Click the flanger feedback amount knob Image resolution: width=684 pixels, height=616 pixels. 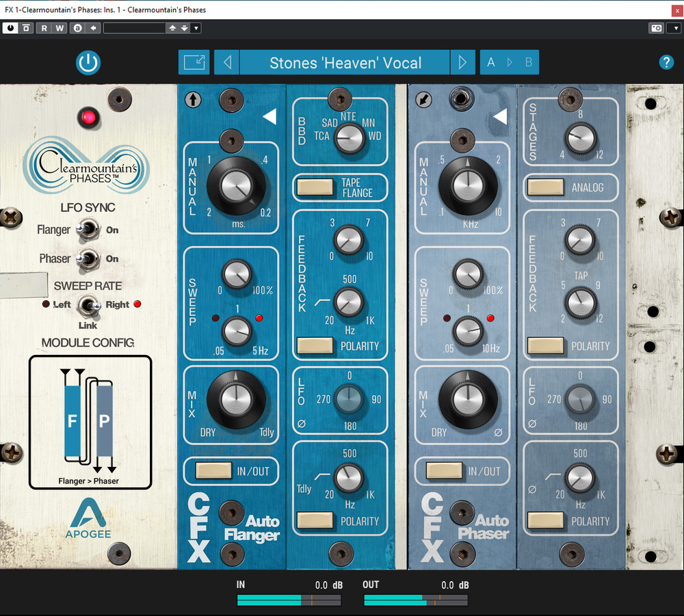[x=348, y=240]
